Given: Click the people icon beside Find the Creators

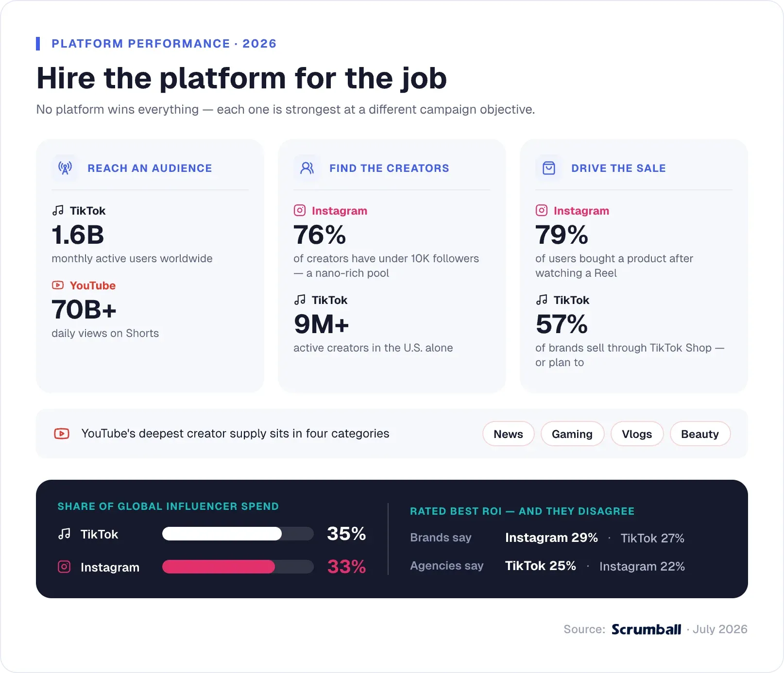Looking at the screenshot, I should pyautogui.click(x=307, y=168).
